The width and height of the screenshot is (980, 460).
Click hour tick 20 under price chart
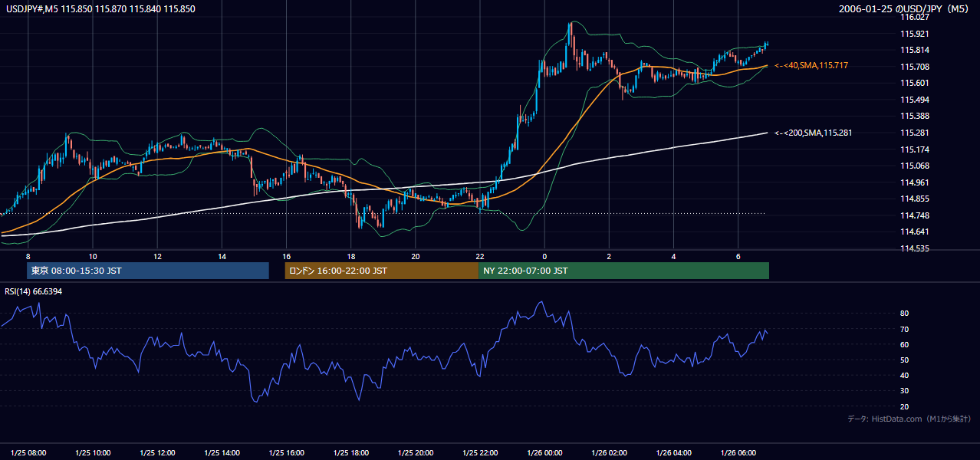[416, 256]
